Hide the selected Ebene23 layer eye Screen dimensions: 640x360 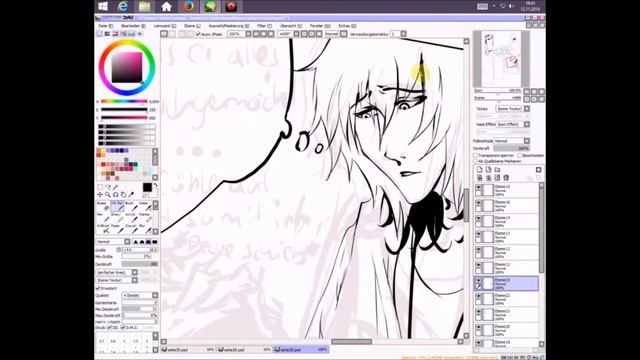478,280
